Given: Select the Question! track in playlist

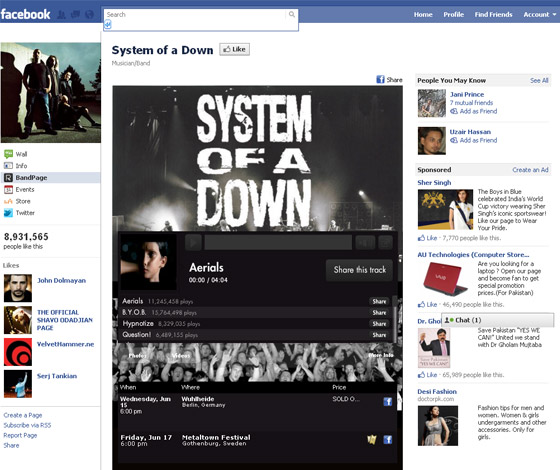Looking at the screenshot, I should tap(137, 335).
